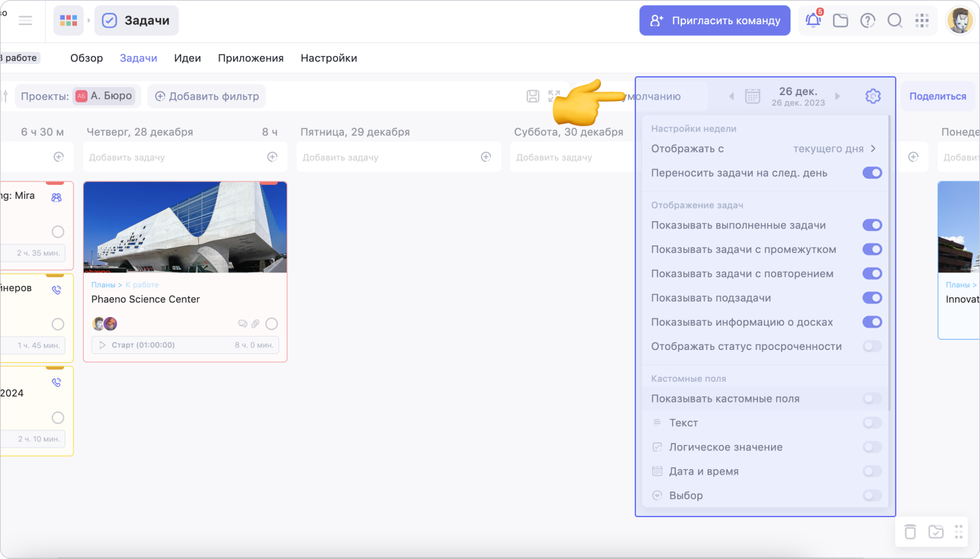Open the calendar date picker icon

[753, 96]
